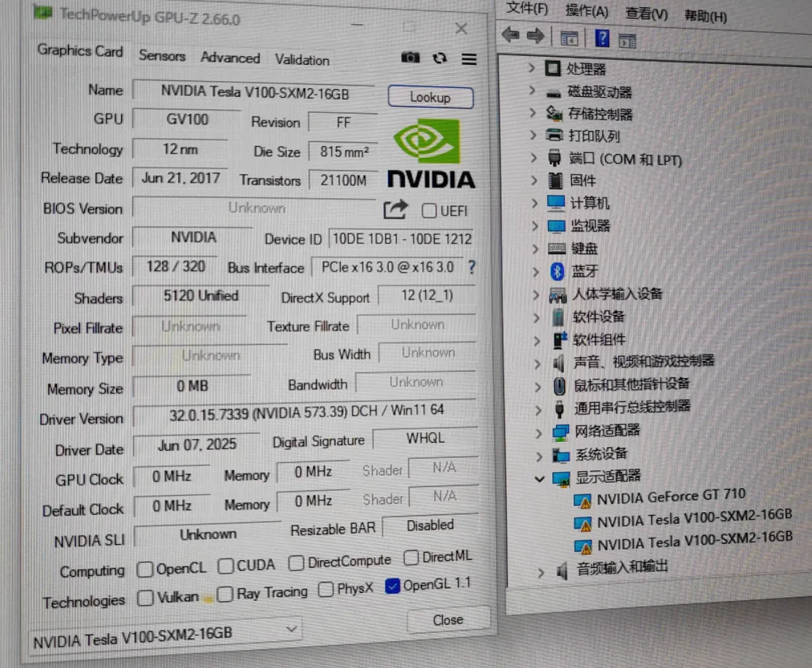The height and width of the screenshot is (668, 812).
Task: Open the GPU-Z hamburger menu
Action: tap(469, 59)
